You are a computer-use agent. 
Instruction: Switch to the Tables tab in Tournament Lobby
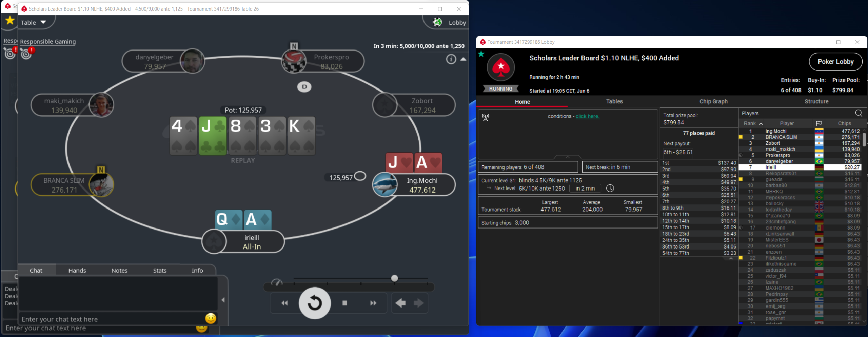point(614,101)
